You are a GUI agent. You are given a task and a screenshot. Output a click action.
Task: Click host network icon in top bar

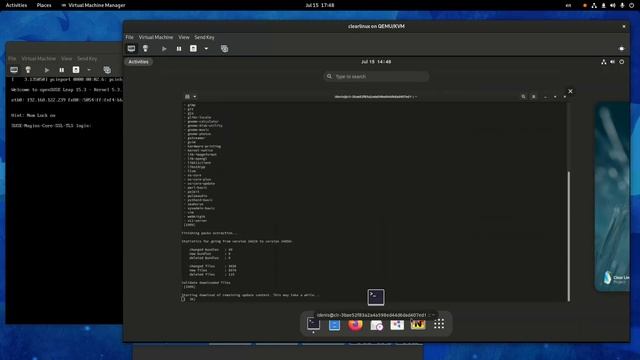click(594, 5)
